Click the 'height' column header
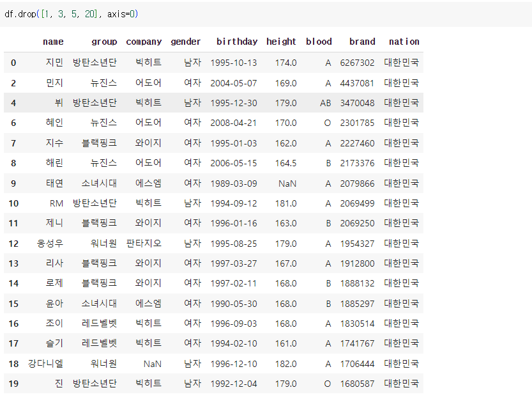The height and width of the screenshot is (399, 532). point(281,42)
